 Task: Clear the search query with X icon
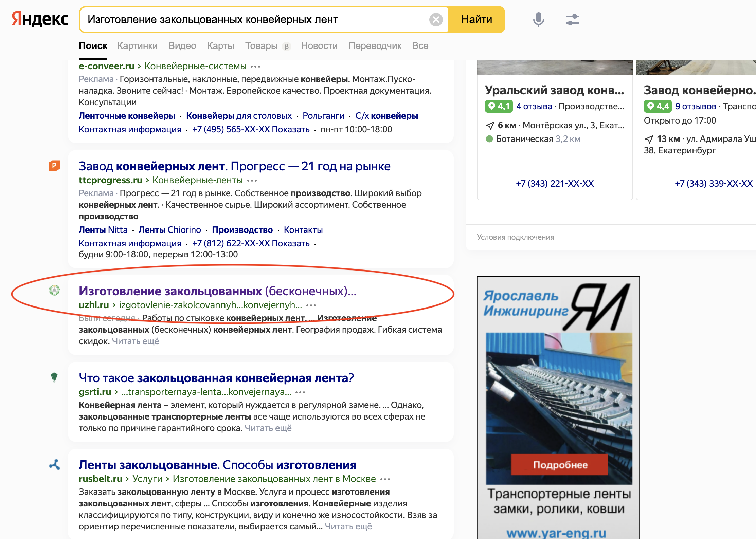pyautogui.click(x=436, y=20)
